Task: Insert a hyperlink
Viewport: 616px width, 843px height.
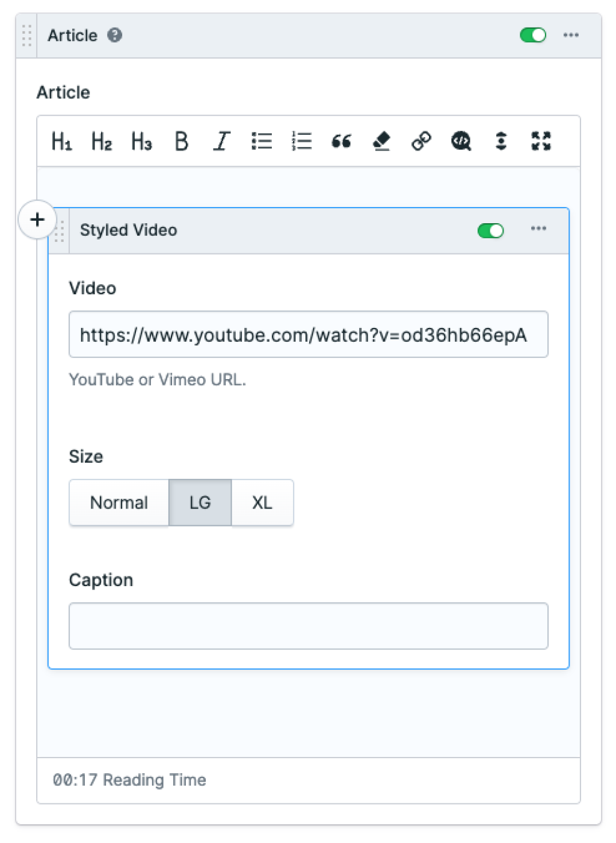Action: coord(420,141)
